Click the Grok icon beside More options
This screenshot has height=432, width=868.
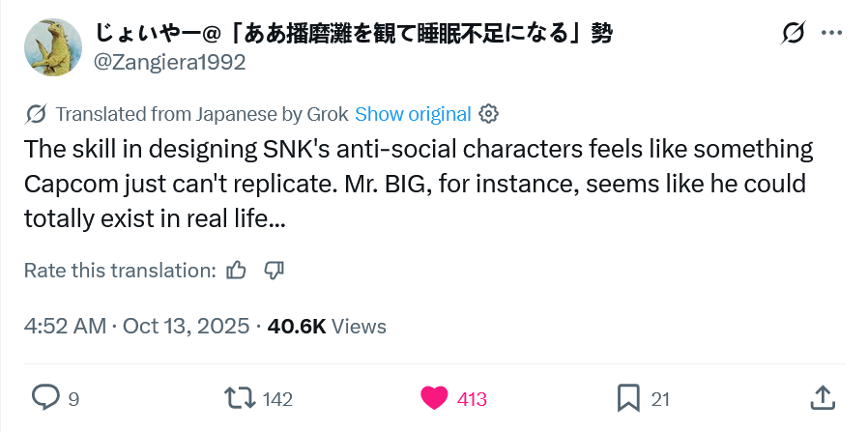(793, 34)
